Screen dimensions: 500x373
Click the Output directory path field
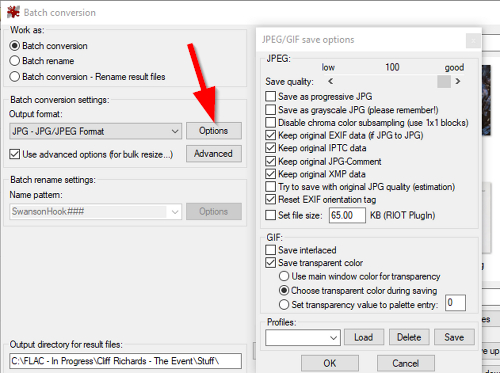click(x=125, y=361)
